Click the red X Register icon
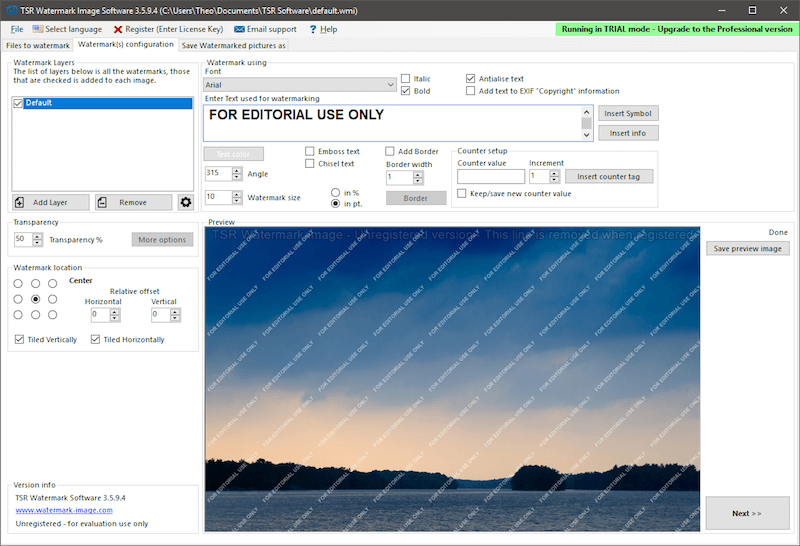Screen dimensions: 800x546 118,30
